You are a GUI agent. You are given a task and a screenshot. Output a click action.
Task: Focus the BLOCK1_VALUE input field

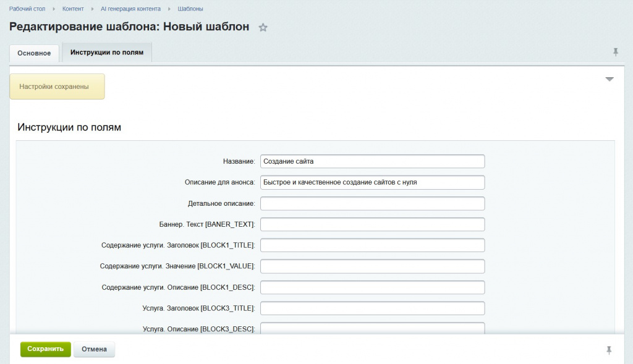click(x=372, y=266)
